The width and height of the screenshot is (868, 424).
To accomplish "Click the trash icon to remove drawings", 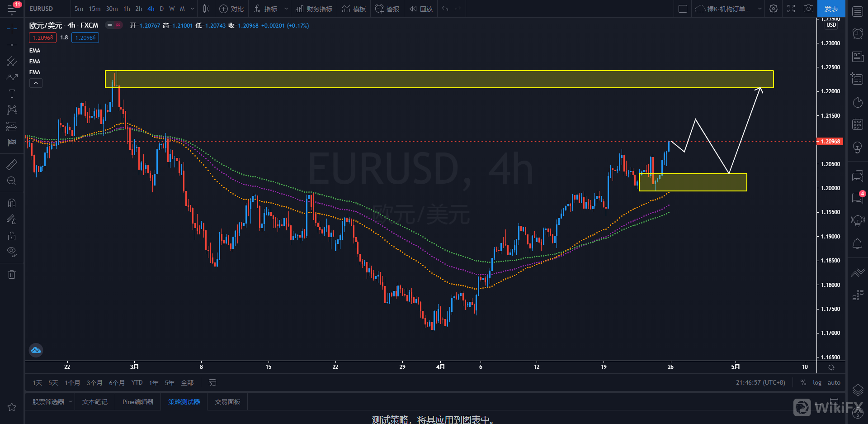I will point(12,274).
